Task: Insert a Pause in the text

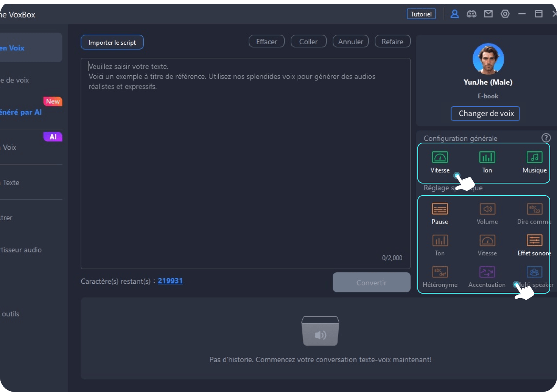Action: (x=440, y=209)
